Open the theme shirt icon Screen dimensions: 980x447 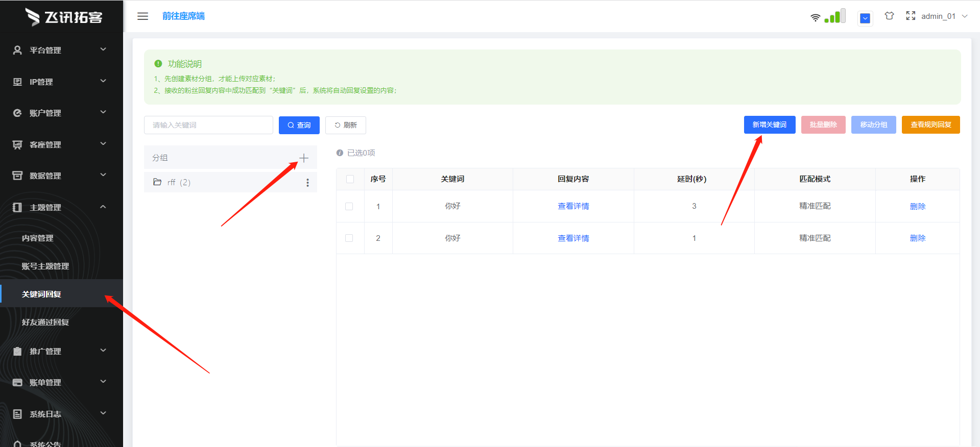pyautogui.click(x=890, y=16)
